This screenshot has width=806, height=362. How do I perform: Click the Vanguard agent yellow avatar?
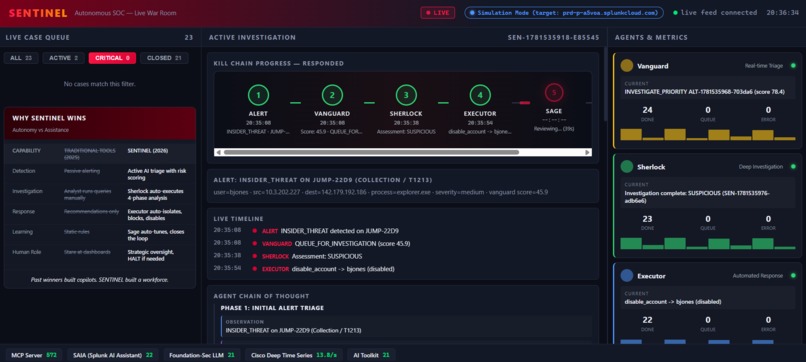627,66
